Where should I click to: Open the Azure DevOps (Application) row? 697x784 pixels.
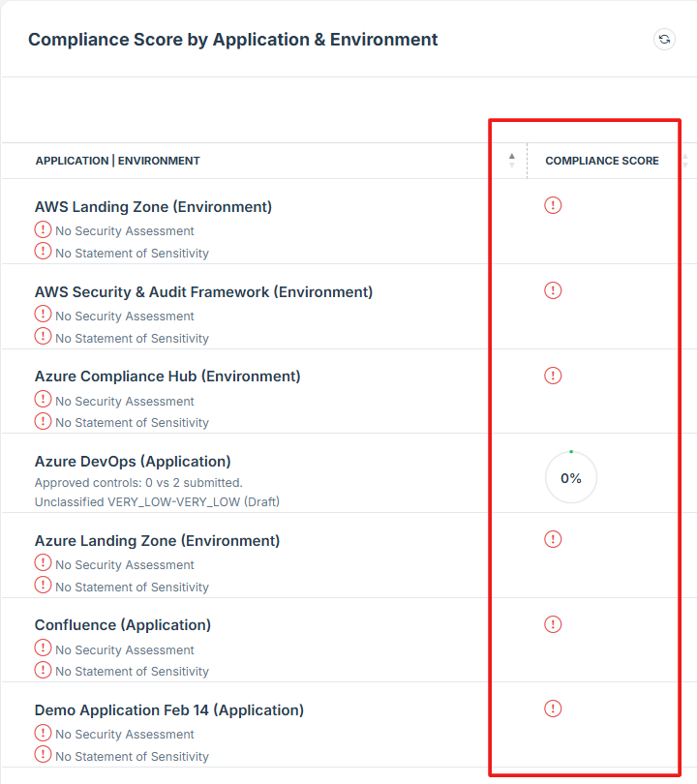point(133,462)
